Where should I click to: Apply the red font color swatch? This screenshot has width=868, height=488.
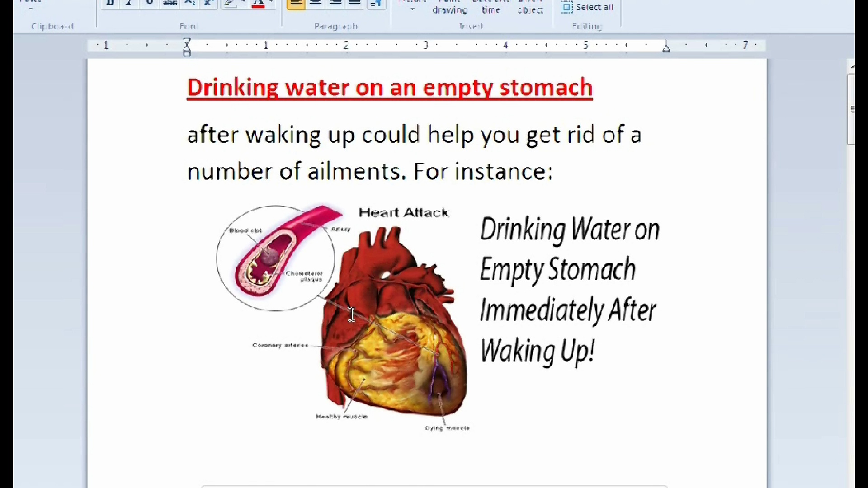coord(258,4)
